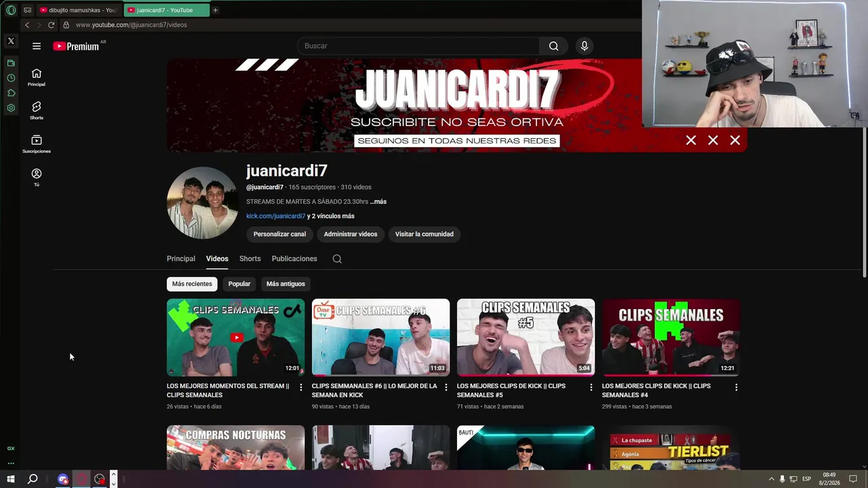This screenshot has height=488, width=868.
Task: Open the notification center icon
Action: [x=853, y=479]
